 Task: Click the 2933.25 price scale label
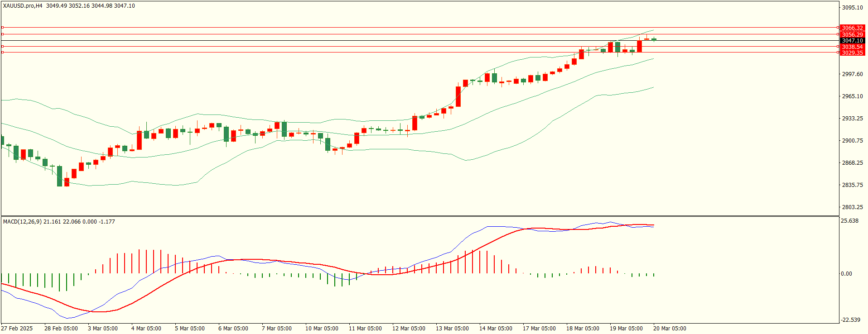852,119
